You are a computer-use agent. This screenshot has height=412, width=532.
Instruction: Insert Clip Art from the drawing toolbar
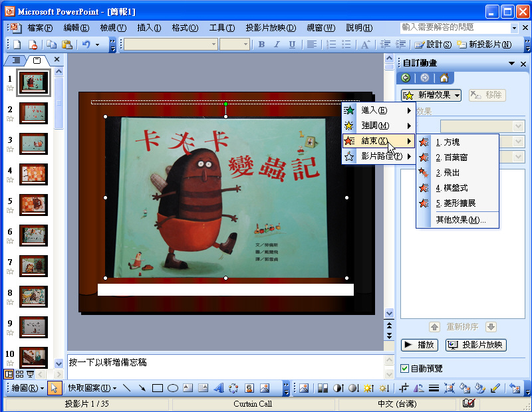(249, 387)
